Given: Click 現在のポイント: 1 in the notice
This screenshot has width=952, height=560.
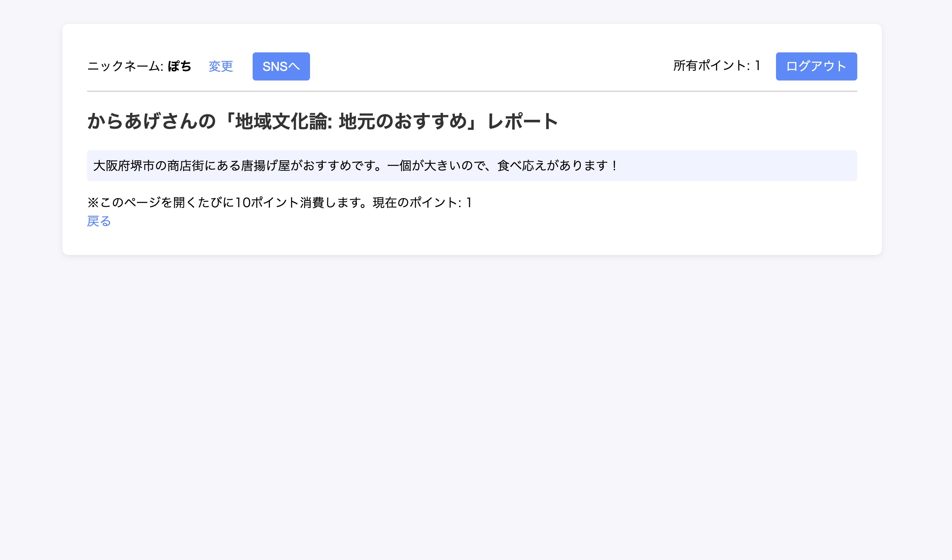Looking at the screenshot, I should pyautogui.click(x=422, y=203).
